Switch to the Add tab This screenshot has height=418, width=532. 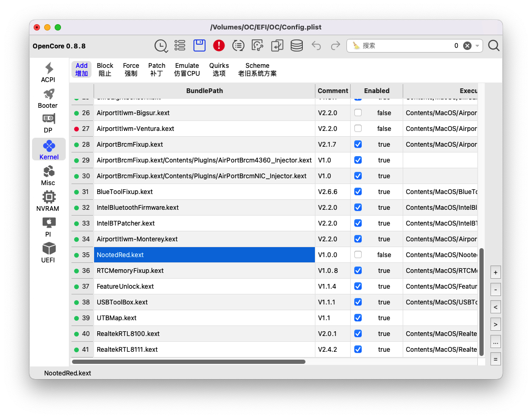(x=81, y=69)
